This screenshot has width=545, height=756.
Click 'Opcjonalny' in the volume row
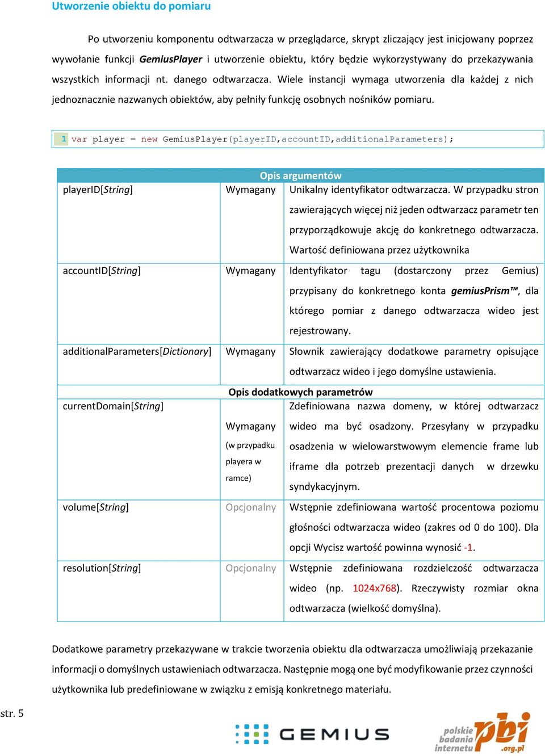pyautogui.click(x=250, y=507)
